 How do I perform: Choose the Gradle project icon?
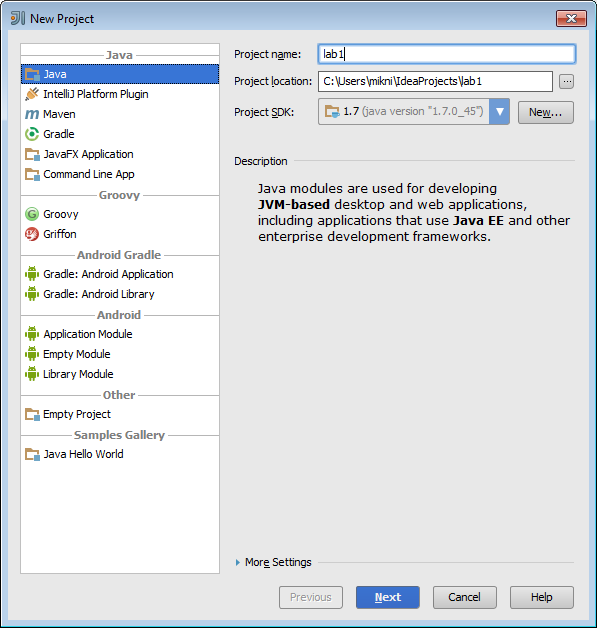[x=32, y=134]
